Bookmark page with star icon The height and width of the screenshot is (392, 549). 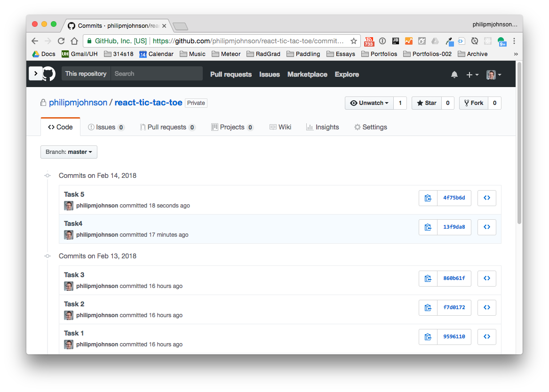pyautogui.click(x=354, y=41)
